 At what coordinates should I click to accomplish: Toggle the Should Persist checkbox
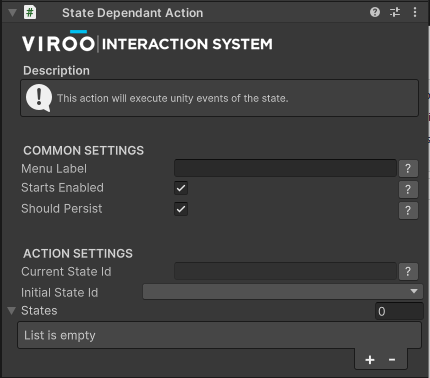point(181,209)
